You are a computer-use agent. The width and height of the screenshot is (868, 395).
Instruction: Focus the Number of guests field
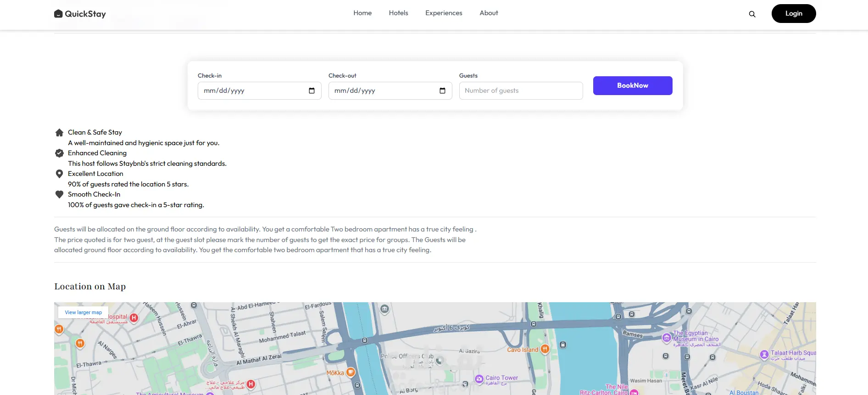pyautogui.click(x=521, y=90)
